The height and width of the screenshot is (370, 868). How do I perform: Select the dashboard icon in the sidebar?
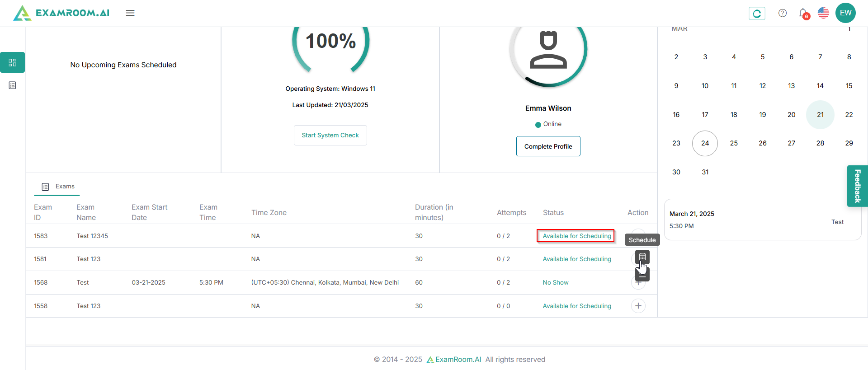click(x=13, y=62)
